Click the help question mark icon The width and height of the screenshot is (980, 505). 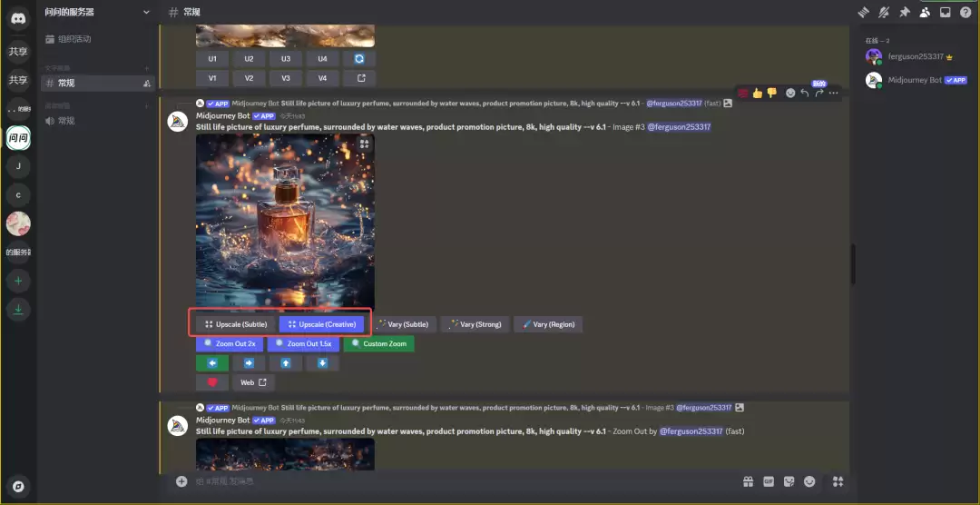tap(965, 12)
